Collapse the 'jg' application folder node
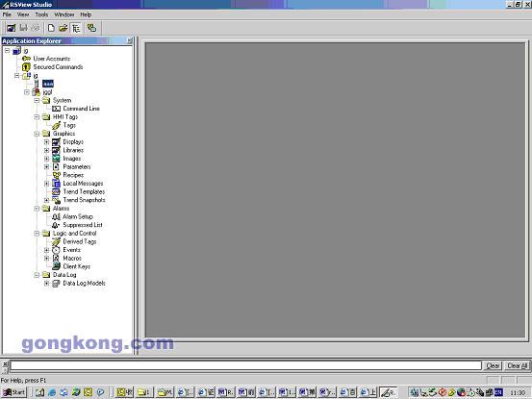This screenshot has height=399, width=532. pyautogui.click(x=16, y=76)
